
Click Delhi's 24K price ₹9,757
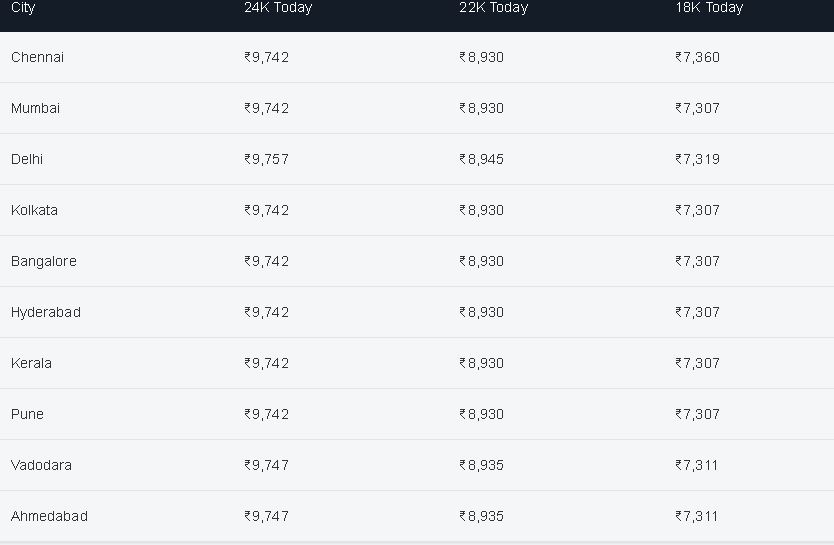pos(266,159)
